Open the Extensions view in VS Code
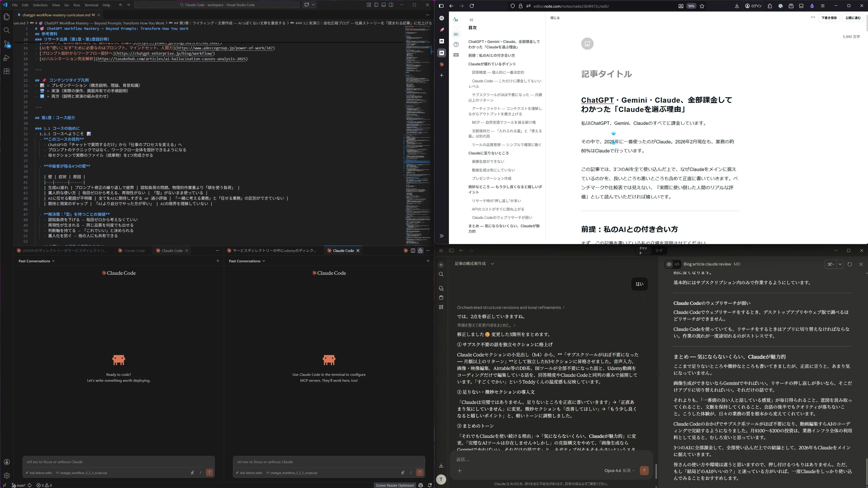Screen dimensions: 868x488 [6, 71]
